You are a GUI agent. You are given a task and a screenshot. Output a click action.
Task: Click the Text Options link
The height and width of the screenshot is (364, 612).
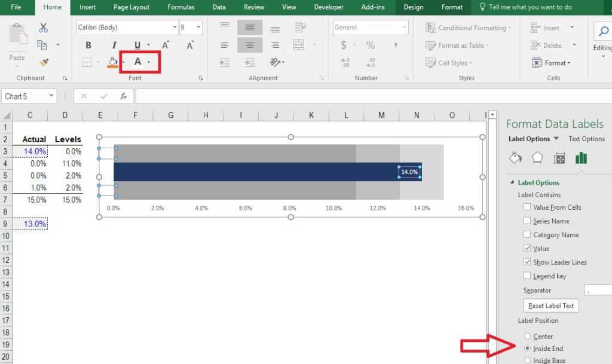click(586, 139)
